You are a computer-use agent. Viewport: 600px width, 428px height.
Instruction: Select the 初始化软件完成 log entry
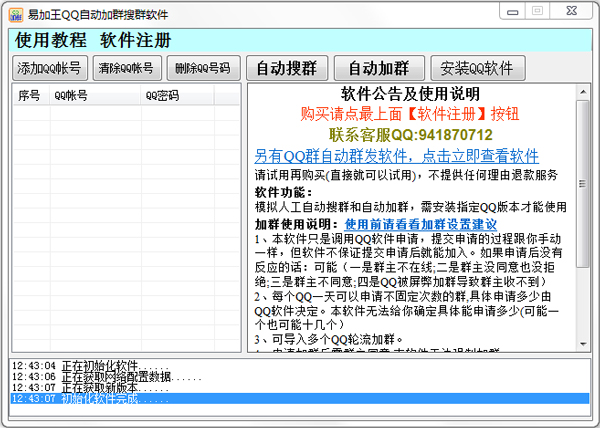coord(100,399)
